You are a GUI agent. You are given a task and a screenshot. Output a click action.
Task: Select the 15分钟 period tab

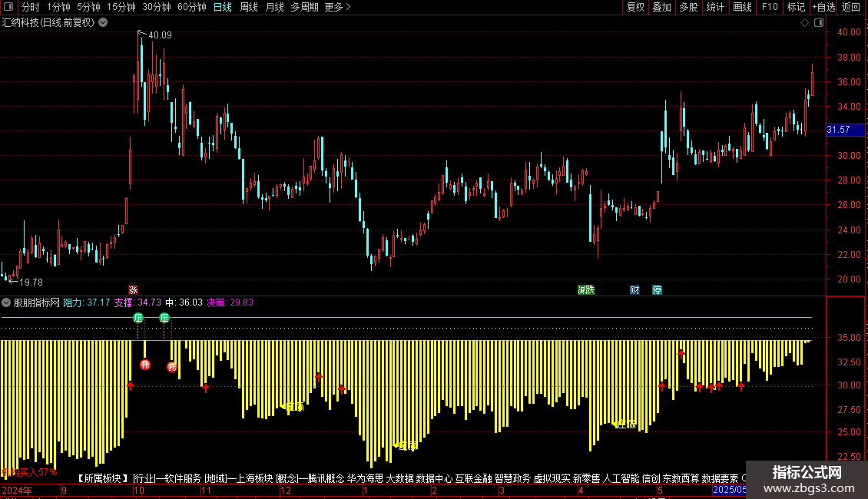pyautogui.click(x=121, y=7)
